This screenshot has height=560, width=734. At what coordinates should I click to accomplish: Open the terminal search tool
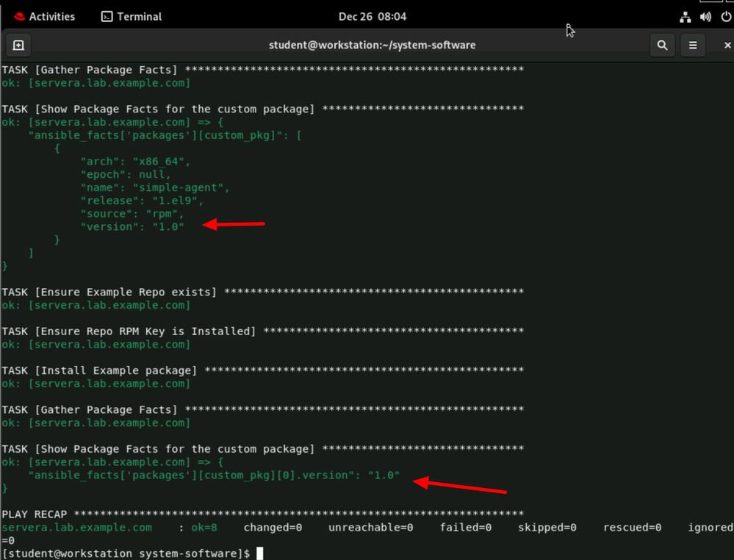click(662, 46)
